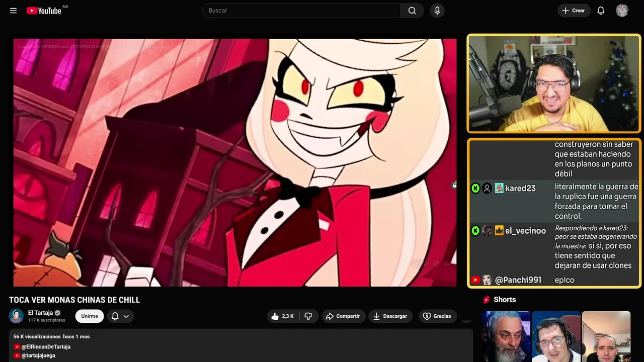This screenshot has height=362, width=644.
Task: Click the green Kick badge beside el_vecinoo
Action: (x=475, y=231)
